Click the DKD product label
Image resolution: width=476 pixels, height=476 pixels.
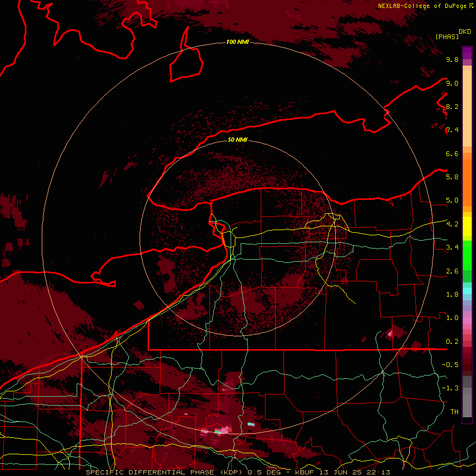pyautogui.click(x=464, y=32)
